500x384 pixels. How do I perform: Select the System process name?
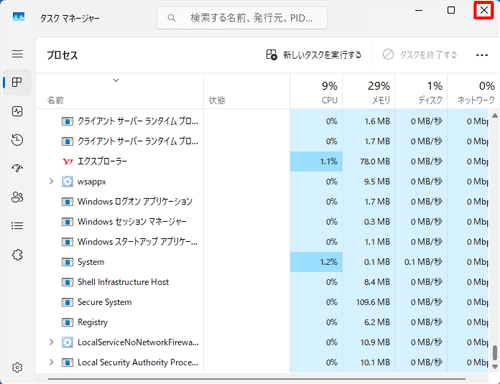coord(91,262)
